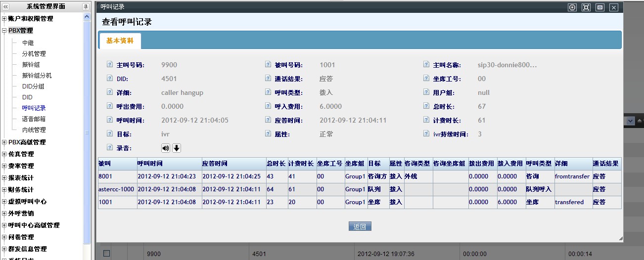
Task: Expand the 账户和权限管理 tree node
Action: pos(4,19)
